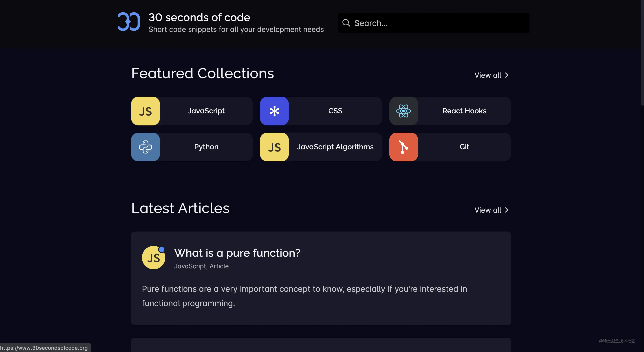Expand Featured Collections via View all chevron
Image resolution: width=644 pixels, height=352 pixels.
506,75
